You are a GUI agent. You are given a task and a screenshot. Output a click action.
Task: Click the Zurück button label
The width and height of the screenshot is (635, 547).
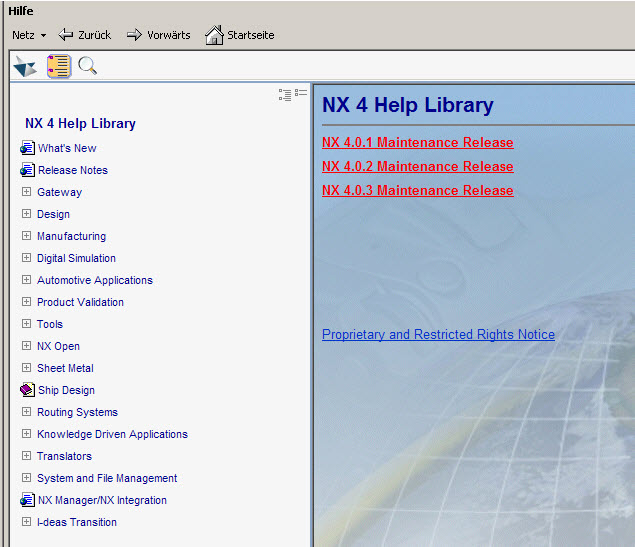94,35
